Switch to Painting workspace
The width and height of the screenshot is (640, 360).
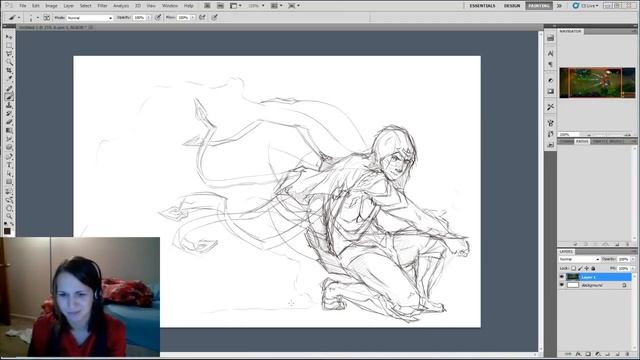(539, 6)
